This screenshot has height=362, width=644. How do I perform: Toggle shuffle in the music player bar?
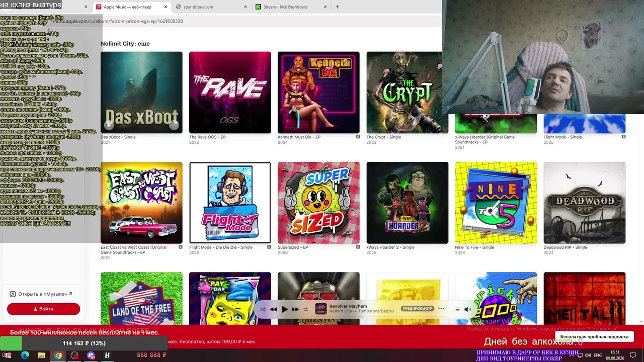click(x=263, y=309)
